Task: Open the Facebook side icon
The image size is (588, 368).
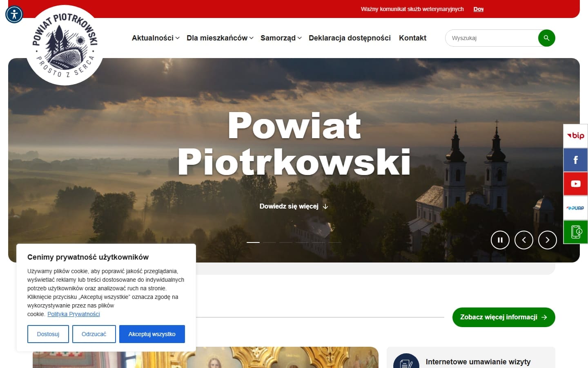Action: pyautogui.click(x=575, y=160)
